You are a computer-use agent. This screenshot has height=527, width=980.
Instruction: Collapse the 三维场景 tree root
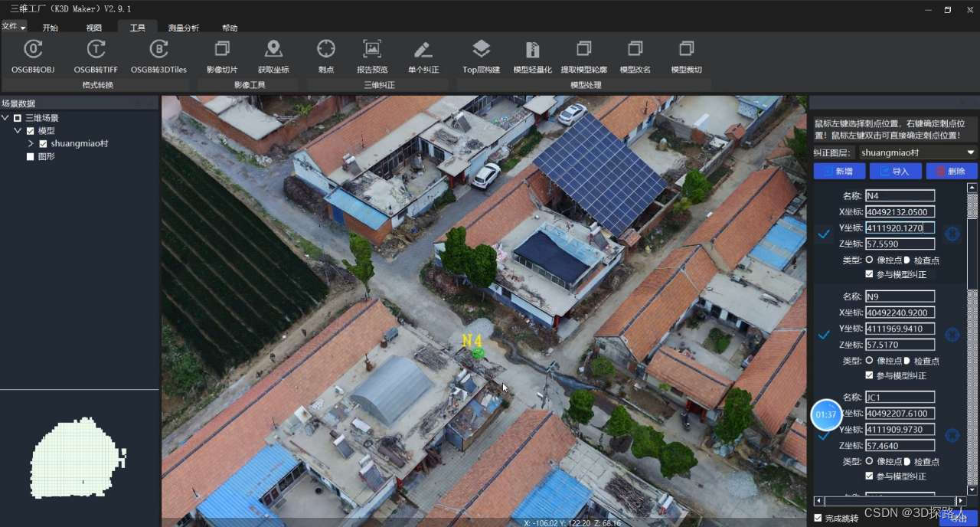pos(6,117)
